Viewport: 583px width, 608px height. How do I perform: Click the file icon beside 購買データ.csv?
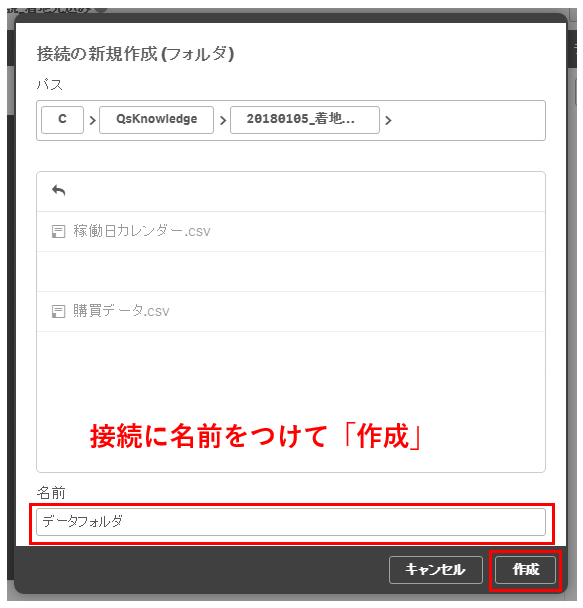pyautogui.click(x=58, y=311)
